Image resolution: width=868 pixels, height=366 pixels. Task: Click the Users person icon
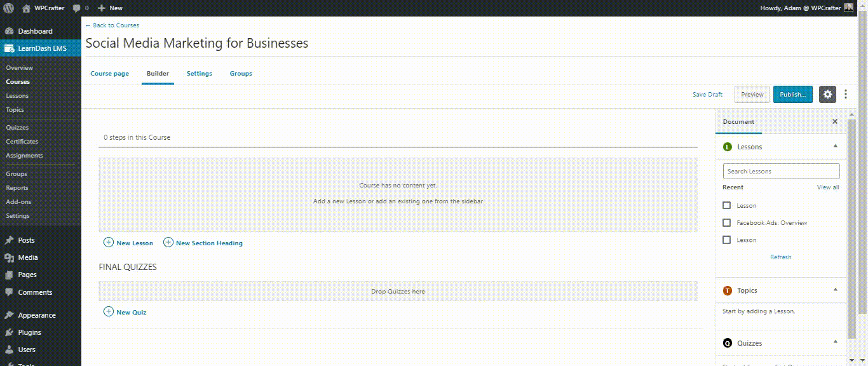9,349
